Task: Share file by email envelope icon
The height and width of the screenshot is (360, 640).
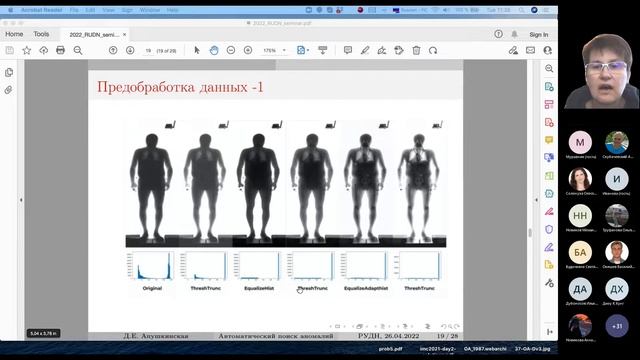Action: (x=530, y=50)
